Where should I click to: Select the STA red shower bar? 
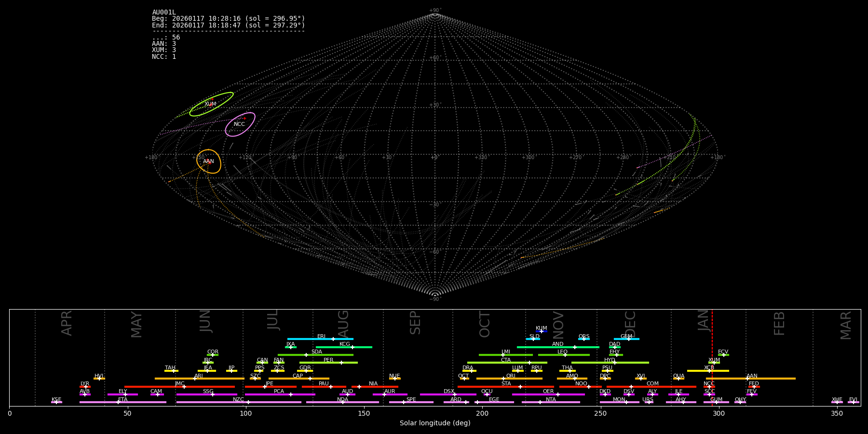506,387
